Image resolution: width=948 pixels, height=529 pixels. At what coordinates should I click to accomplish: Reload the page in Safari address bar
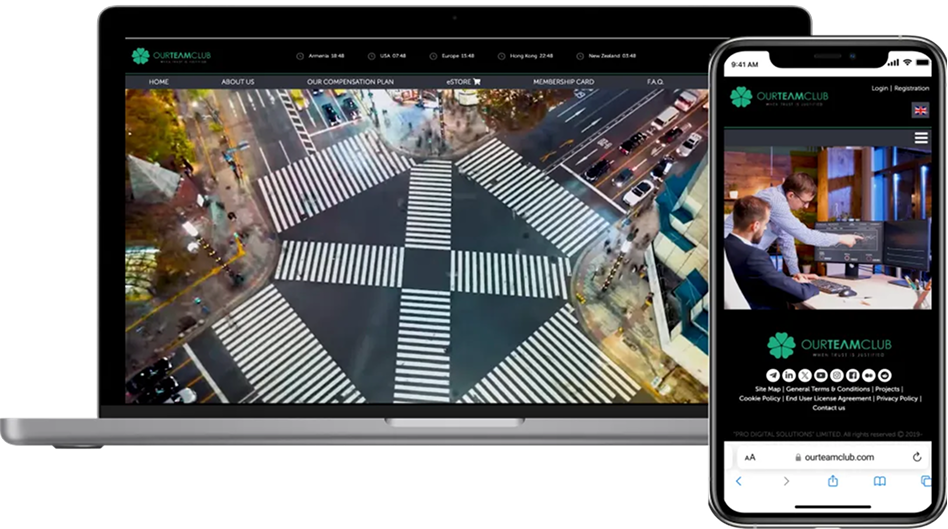tap(916, 457)
